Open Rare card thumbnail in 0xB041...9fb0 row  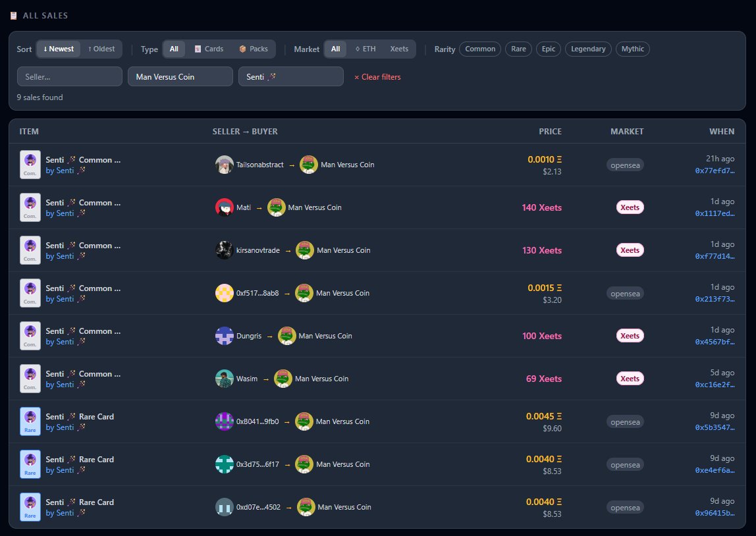[30, 421]
